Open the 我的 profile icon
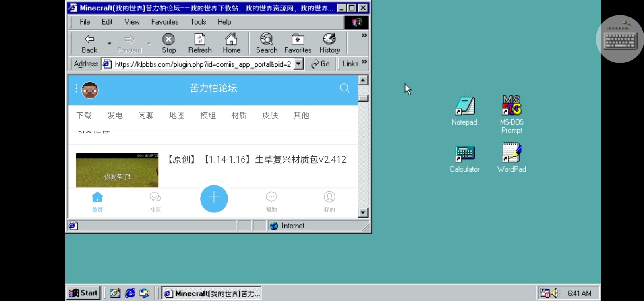Screen dimensions: 644x301 [x=329, y=201]
